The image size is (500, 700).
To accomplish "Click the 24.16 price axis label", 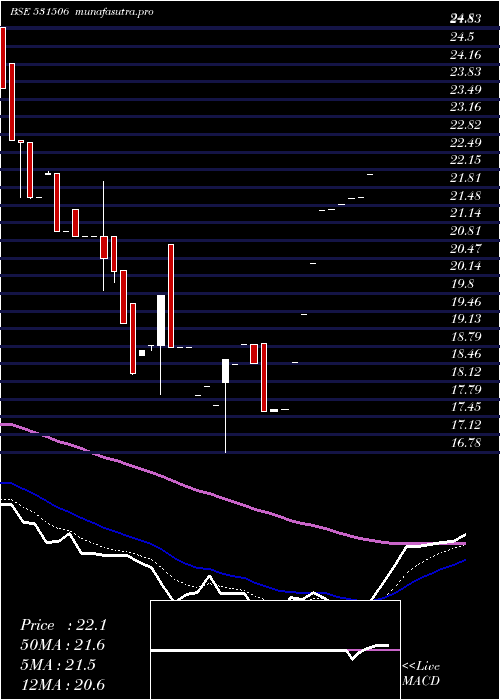I will (466, 54).
